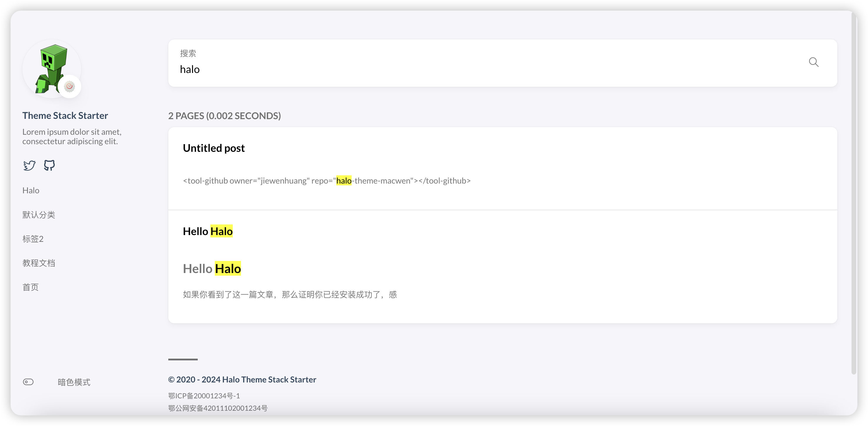
Task: Go to 首页 in sidebar menu
Action: [30, 287]
